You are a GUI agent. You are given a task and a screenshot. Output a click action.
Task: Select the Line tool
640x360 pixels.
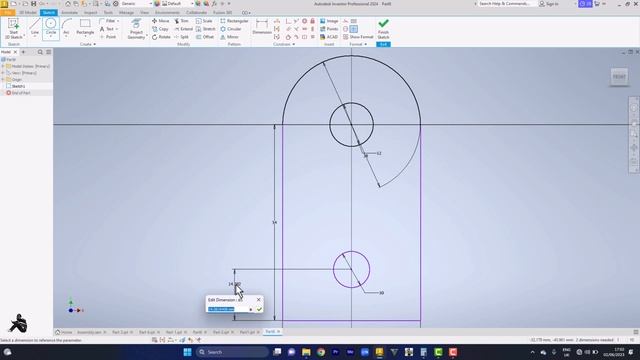pyautogui.click(x=35, y=28)
